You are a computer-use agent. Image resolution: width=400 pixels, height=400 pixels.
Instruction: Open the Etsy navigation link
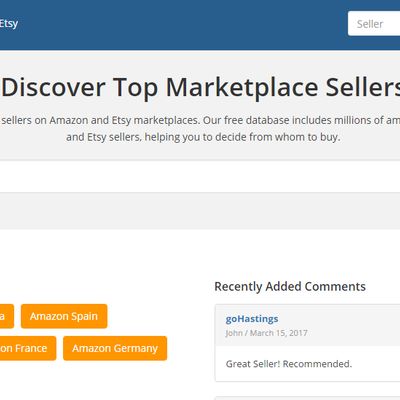click(x=8, y=24)
